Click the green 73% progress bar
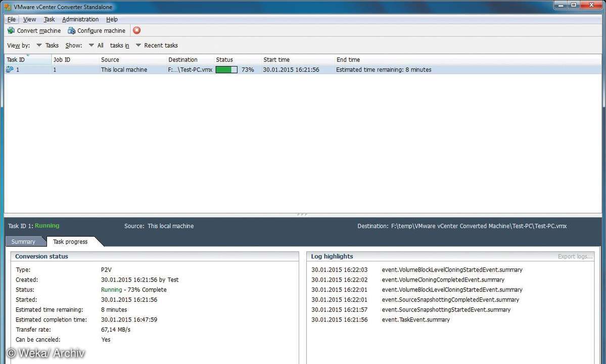Screen dimensions: 606x364 coord(226,70)
